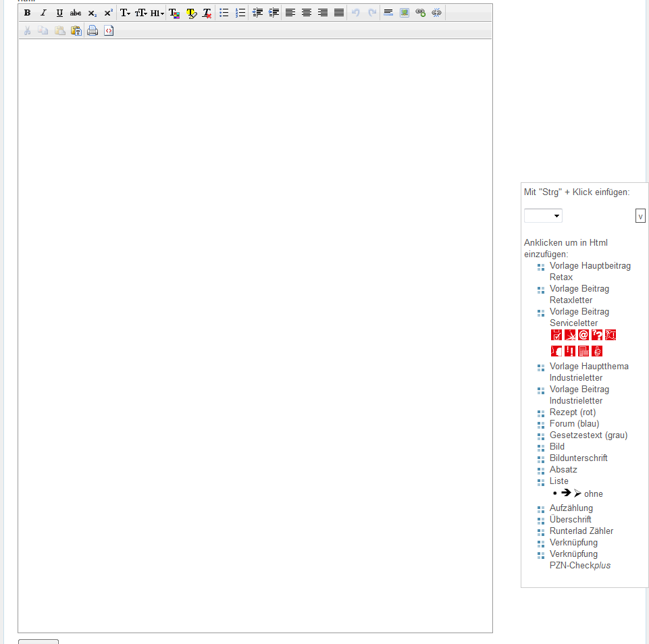Click the Gesetzestext (grau) entry
This screenshot has height=644, width=649.
588,435
